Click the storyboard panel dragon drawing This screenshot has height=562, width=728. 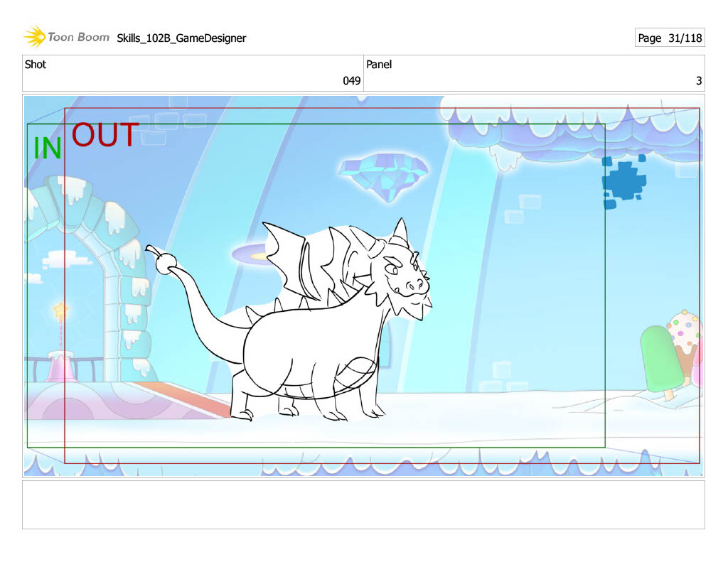tap(290, 320)
